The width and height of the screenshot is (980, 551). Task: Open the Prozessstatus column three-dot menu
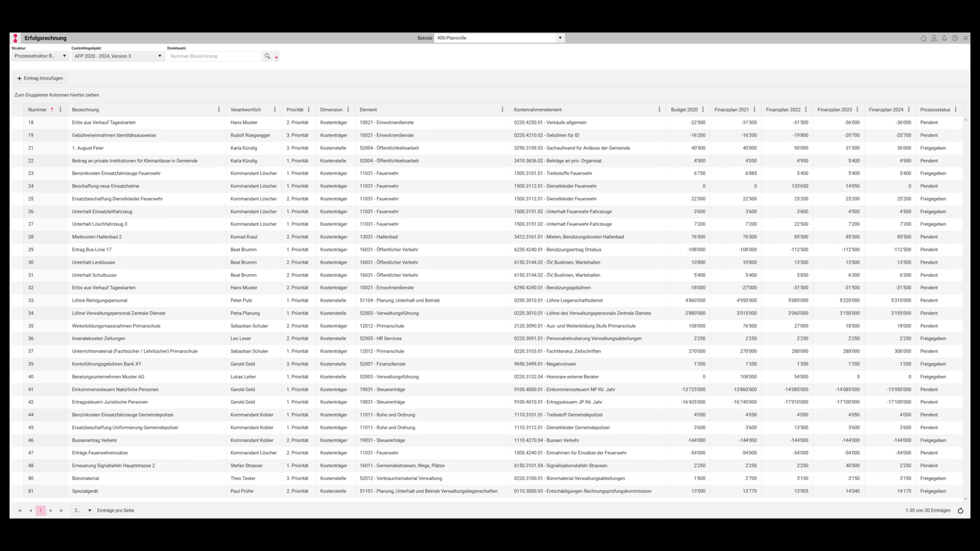956,110
